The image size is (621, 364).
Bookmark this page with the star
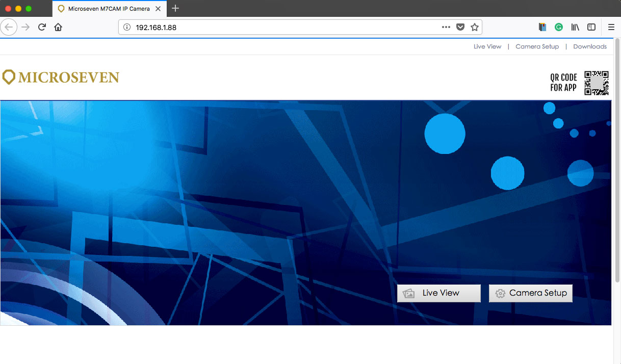[475, 27]
